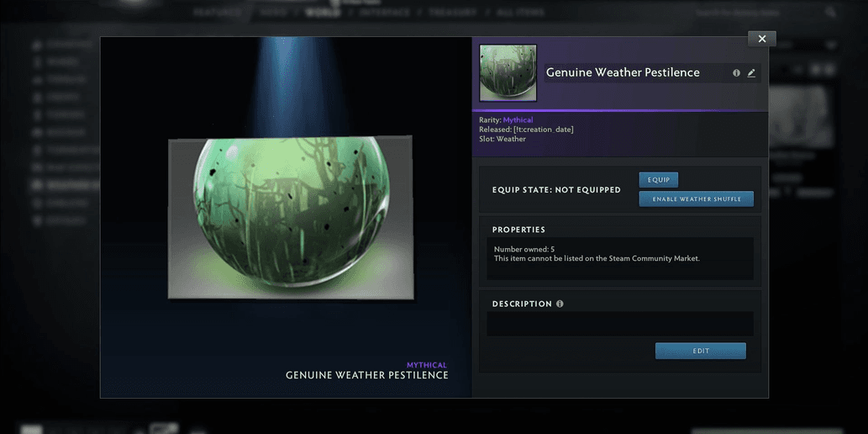Click 'Equip State: Not Equipped' label

[556, 190]
